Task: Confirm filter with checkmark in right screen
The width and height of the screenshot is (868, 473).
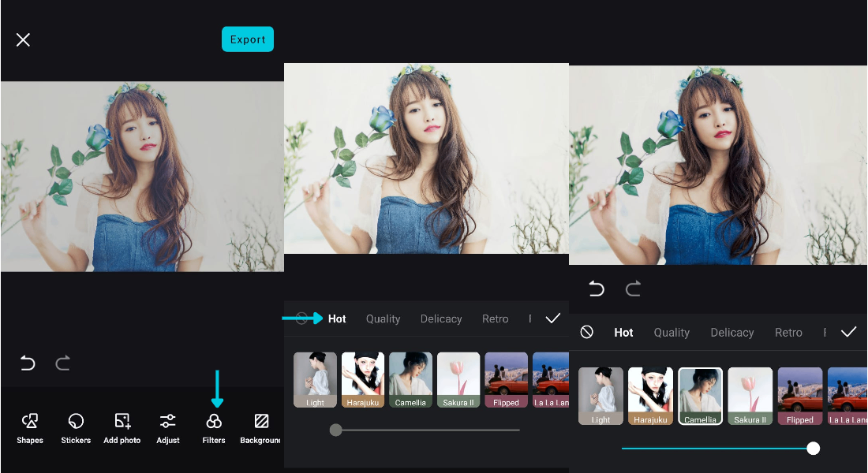Action: [x=848, y=332]
